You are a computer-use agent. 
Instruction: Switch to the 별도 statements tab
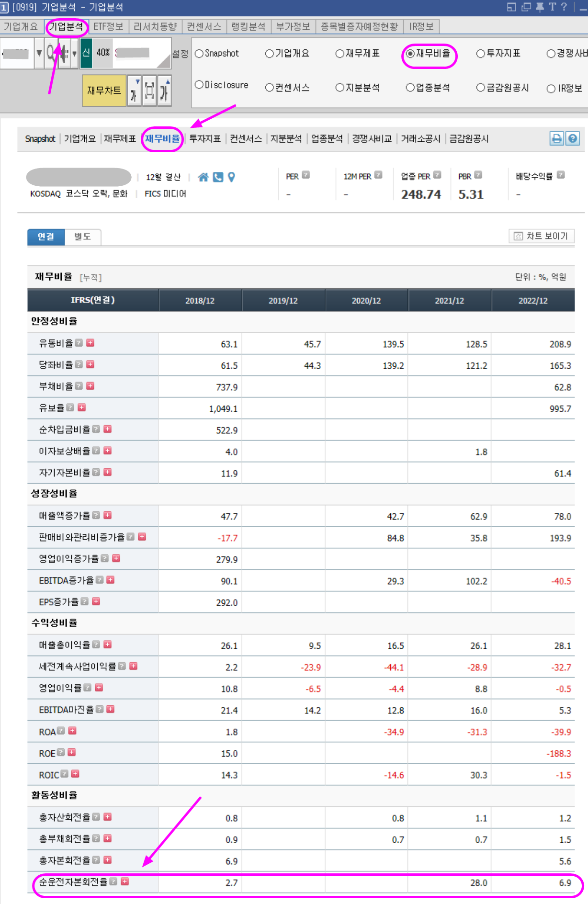[x=82, y=237]
